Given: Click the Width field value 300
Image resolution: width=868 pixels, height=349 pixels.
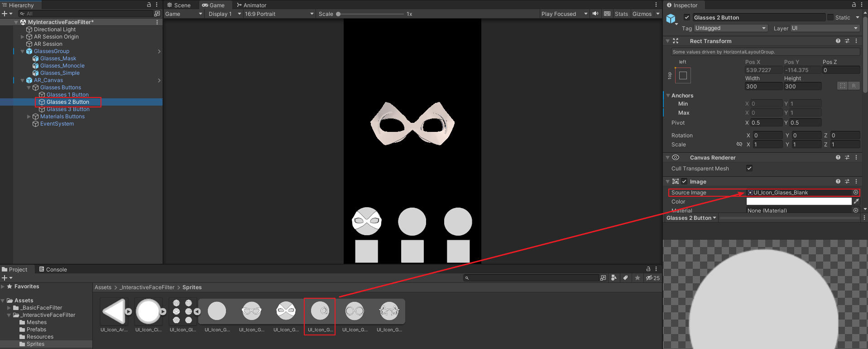Looking at the screenshot, I should tap(763, 86).
